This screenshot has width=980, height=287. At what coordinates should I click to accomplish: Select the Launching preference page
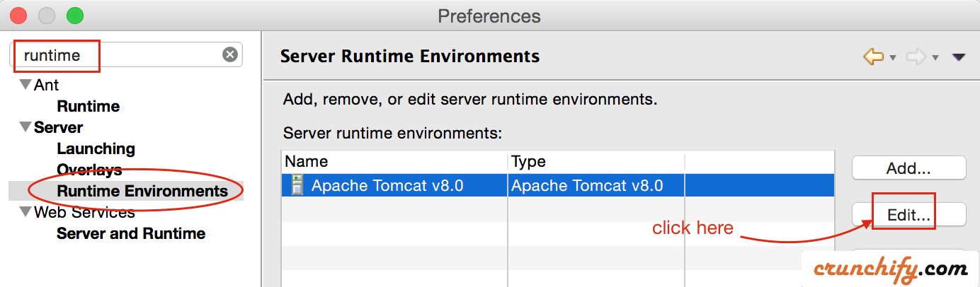96,148
